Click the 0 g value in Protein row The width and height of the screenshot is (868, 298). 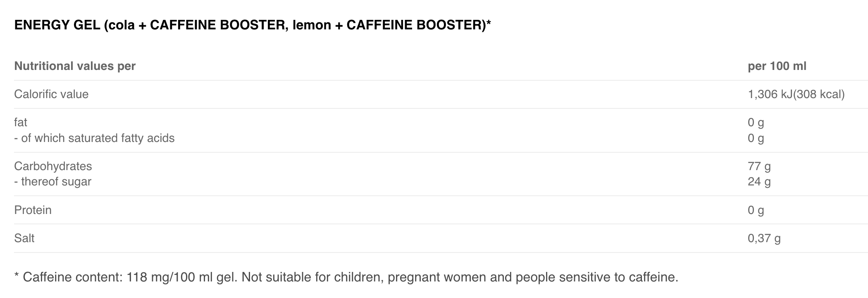pos(756,210)
